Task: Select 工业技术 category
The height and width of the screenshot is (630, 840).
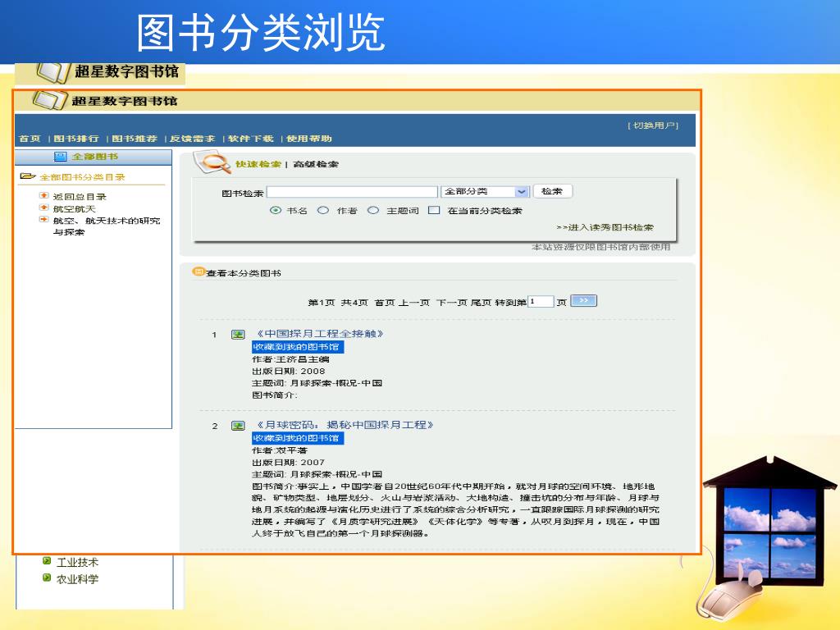Action: (78, 562)
